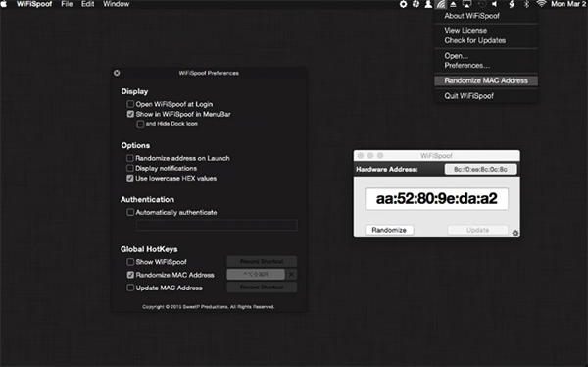
Task: Check Display notifications option
Action: [x=130, y=168]
